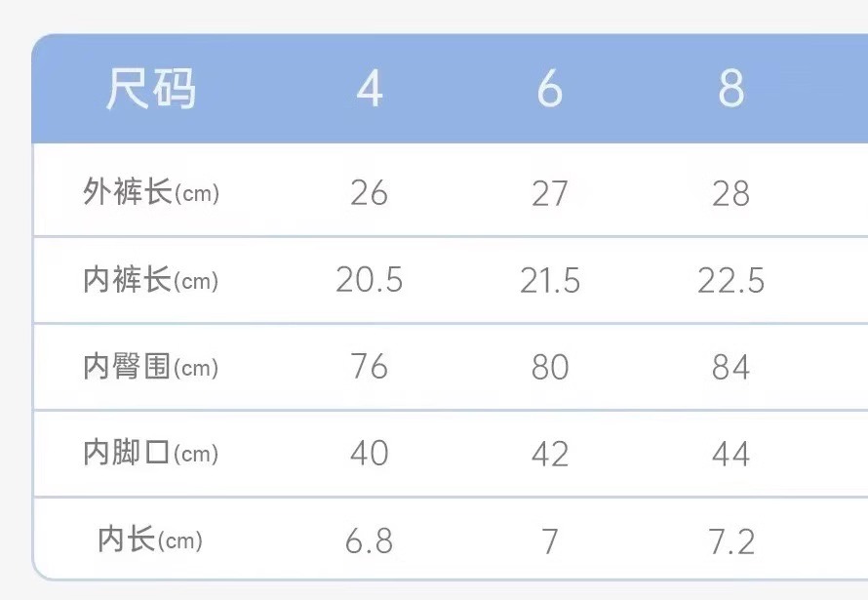
Task: Click the 内裤长(cm) row label
Action: tap(151, 281)
